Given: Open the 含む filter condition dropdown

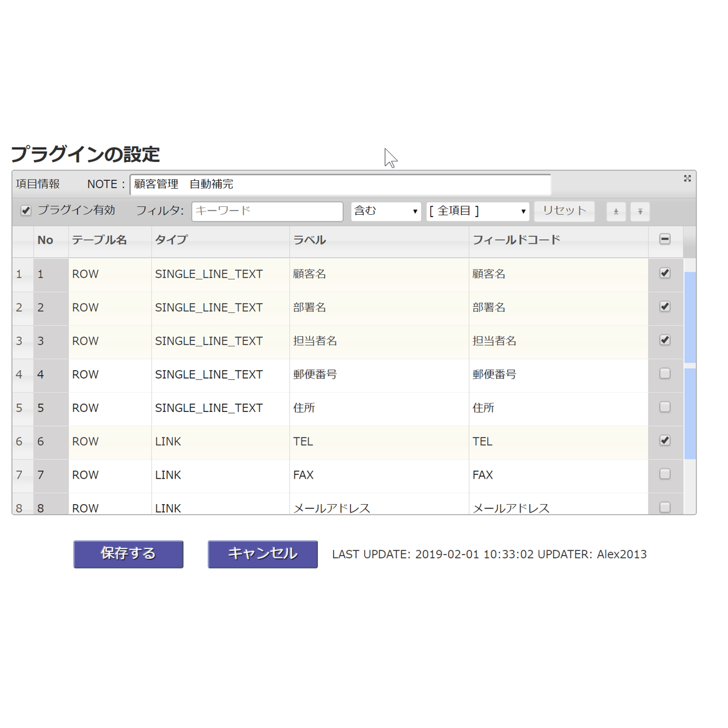Looking at the screenshot, I should click(386, 211).
